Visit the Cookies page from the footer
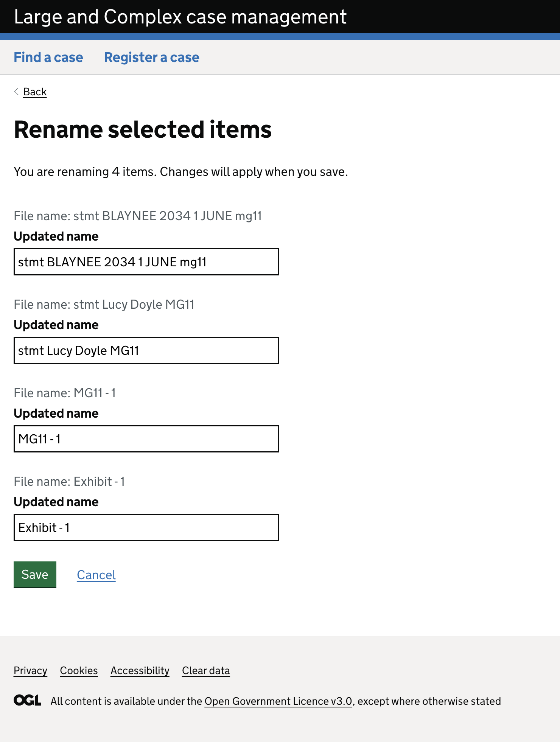The width and height of the screenshot is (560, 743). pyautogui.click(x=79, y=671)
